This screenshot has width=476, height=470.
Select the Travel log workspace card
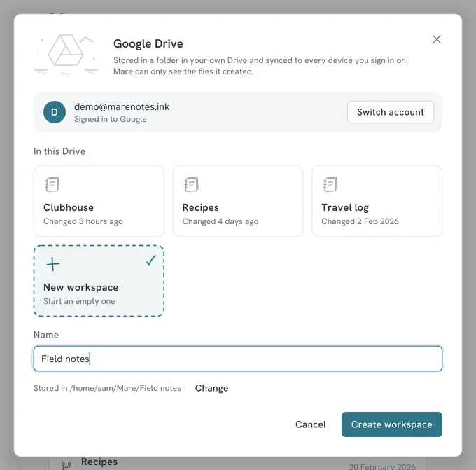[x=377, y=201]
